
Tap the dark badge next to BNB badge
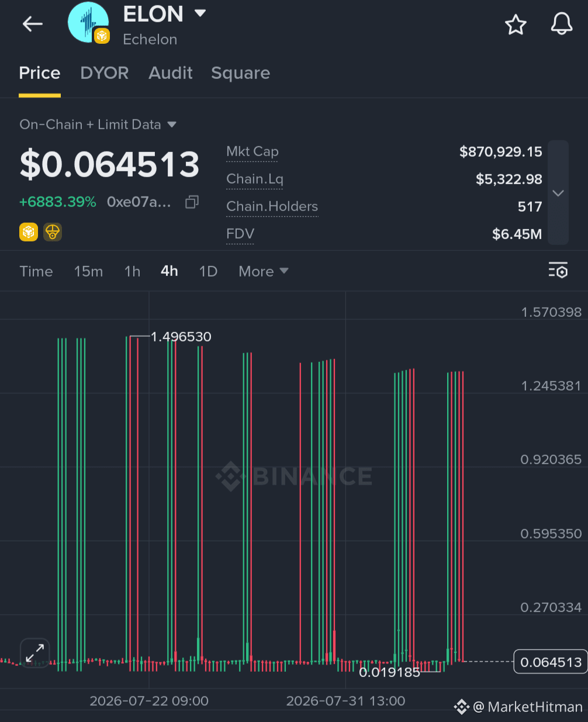pyautogui.click(x=53, y=232)
